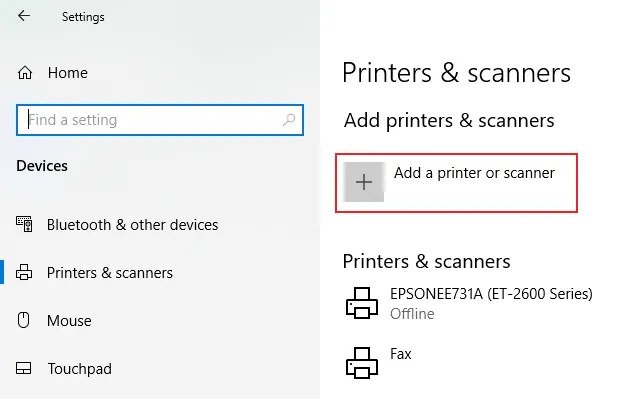Click the Home house icon

click(25, 73)
